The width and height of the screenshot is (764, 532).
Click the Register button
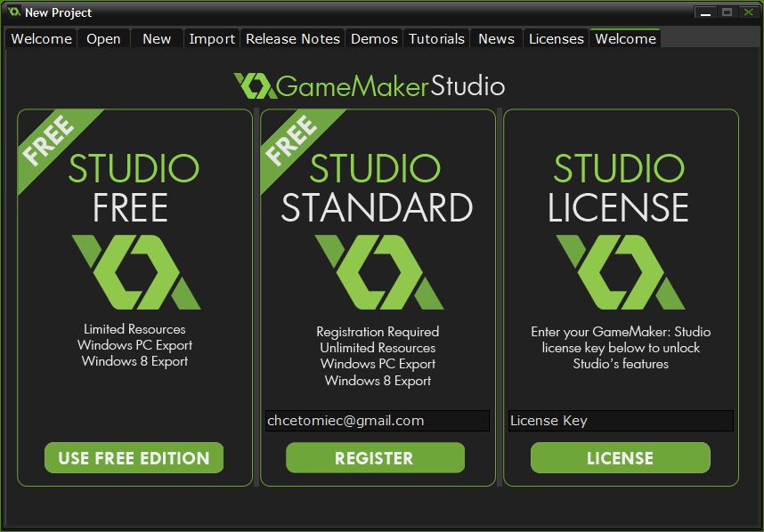click(375, 457)
